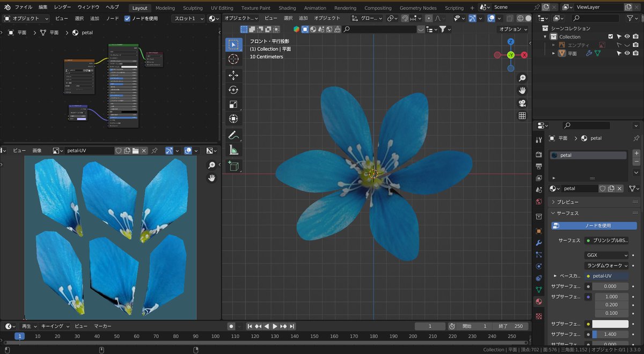Jump to the end frame in the timeline
Viewport: 644px width, 354px height.
coord(292,326)
